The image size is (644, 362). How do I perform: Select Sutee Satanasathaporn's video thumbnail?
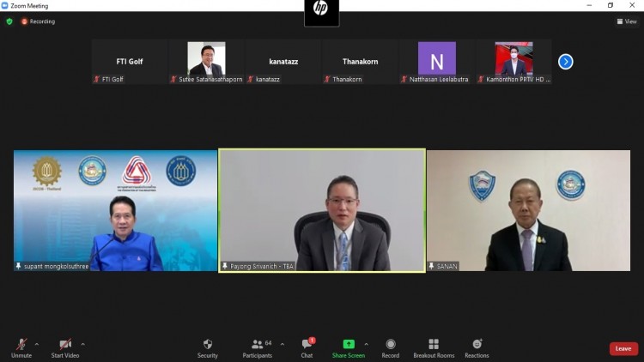206,62
